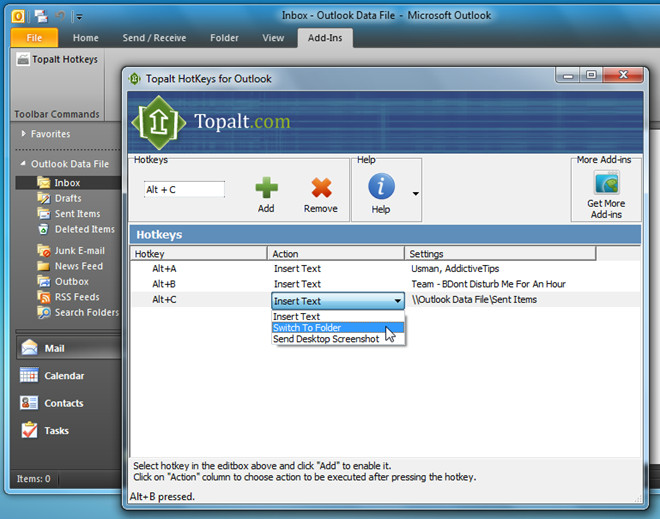Open the News Feed folder icon

tap(43, 266)
